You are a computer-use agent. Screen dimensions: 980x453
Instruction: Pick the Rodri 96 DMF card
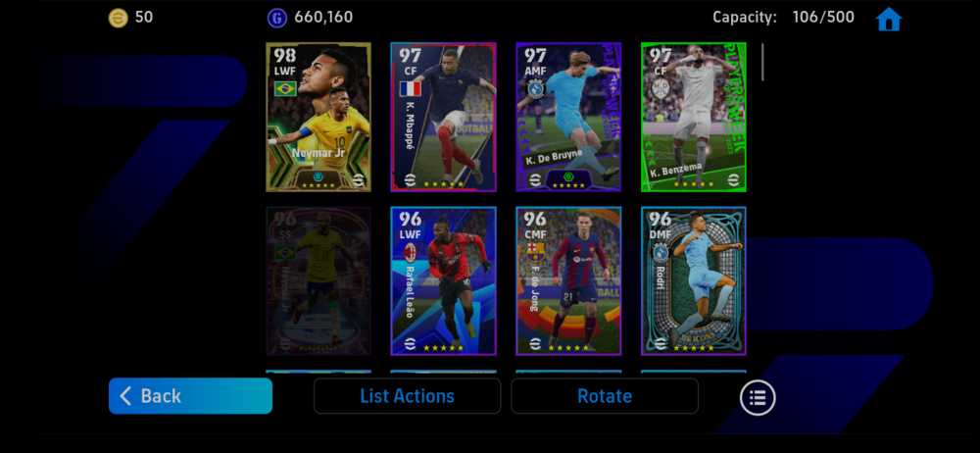(694, 281)
